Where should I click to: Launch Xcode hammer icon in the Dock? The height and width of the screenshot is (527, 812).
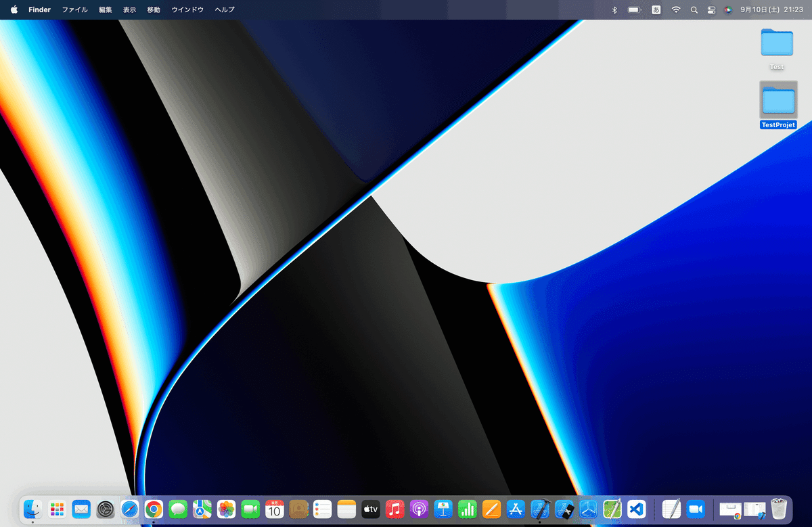[540, 509]
